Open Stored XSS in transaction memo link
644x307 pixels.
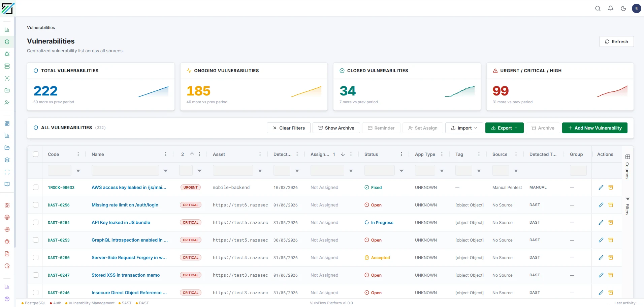tap(126, 275)
